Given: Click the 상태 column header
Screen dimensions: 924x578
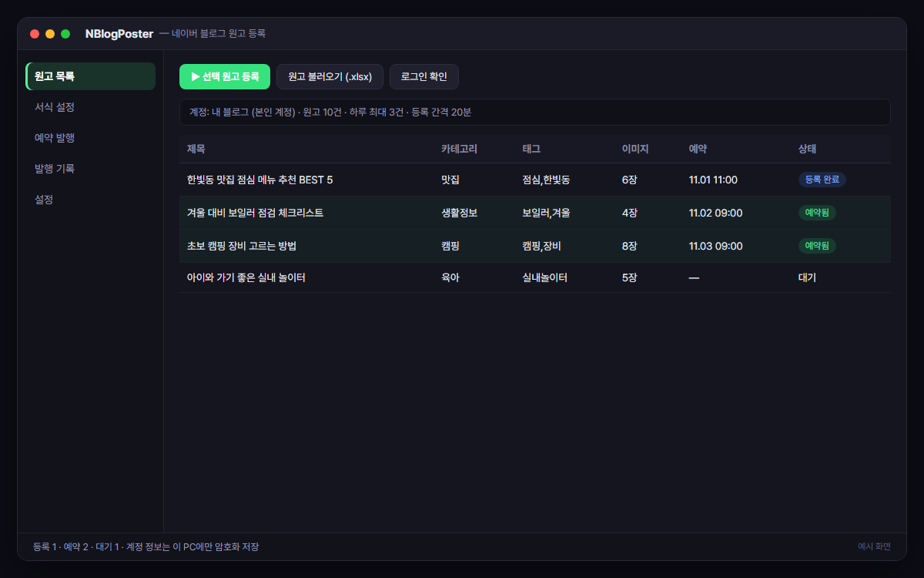Looking at the screenshot, I should pos(808,149).
